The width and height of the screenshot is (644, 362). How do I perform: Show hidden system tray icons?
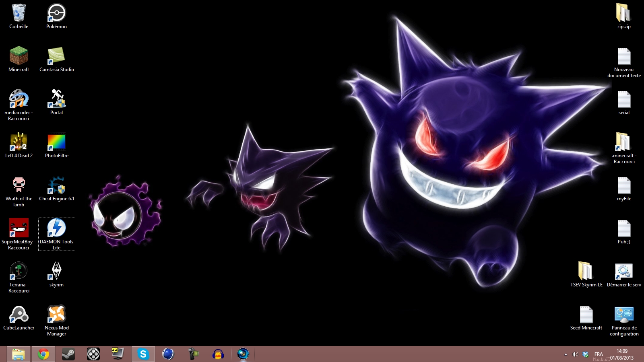click(566, 354)
